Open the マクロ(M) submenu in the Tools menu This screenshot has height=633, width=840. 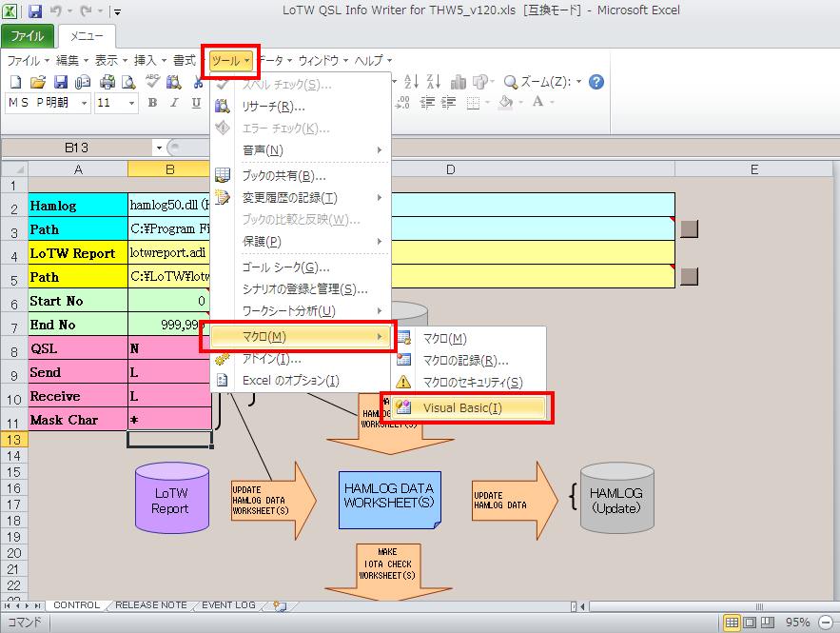(300, 337)
